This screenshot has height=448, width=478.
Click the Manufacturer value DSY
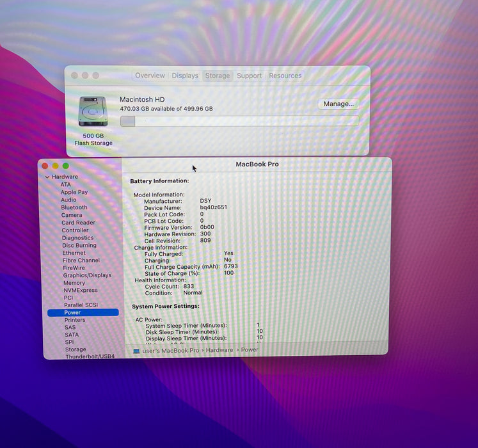click(x=205, y=201)
